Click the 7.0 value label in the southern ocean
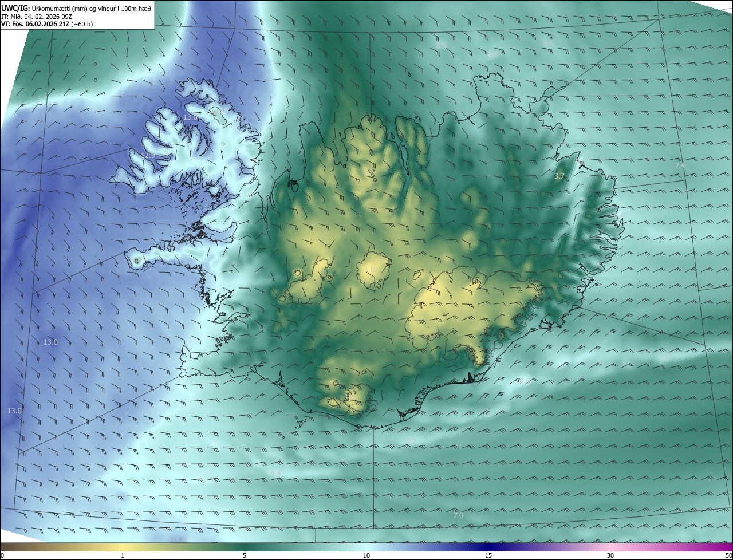This screenshot has width=733, height=560. [x=458, y=516]
